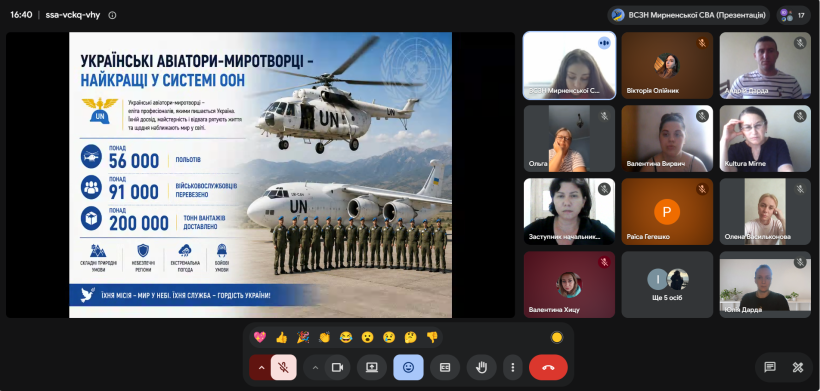Click the letter P avatar of Раїса Гегешко
820x391 pixels.
(x=667, y=212)
